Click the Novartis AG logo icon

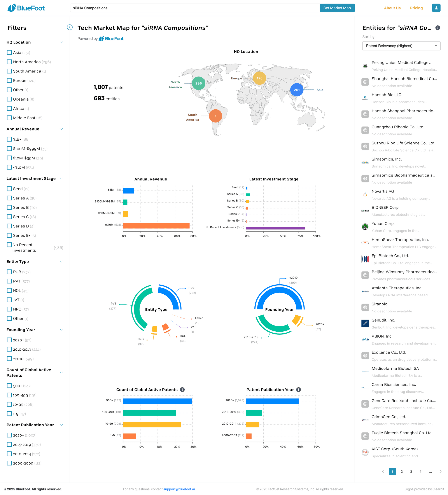tap(365, 195)
